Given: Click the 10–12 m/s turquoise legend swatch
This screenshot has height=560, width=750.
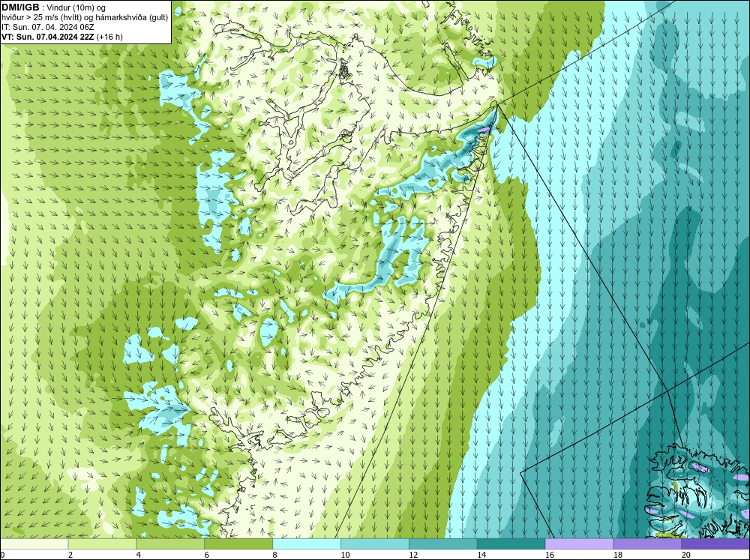Looking at the screenshot, I should [x=375, y=544].
